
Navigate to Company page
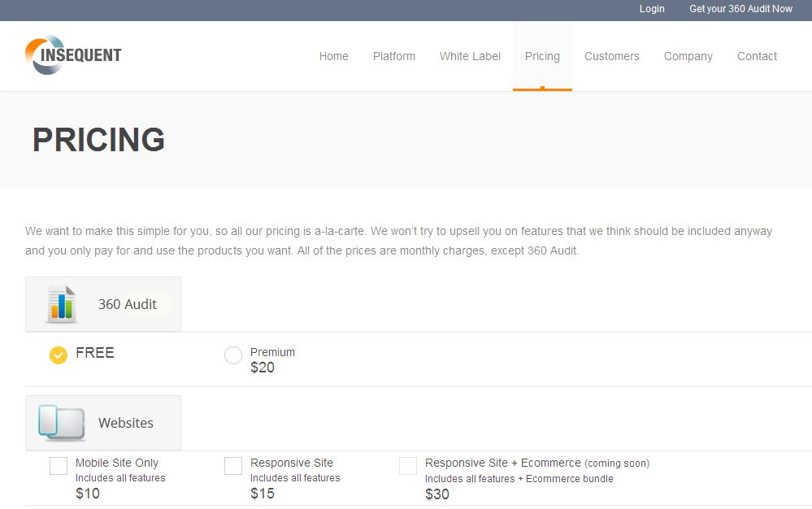[688, 56]
